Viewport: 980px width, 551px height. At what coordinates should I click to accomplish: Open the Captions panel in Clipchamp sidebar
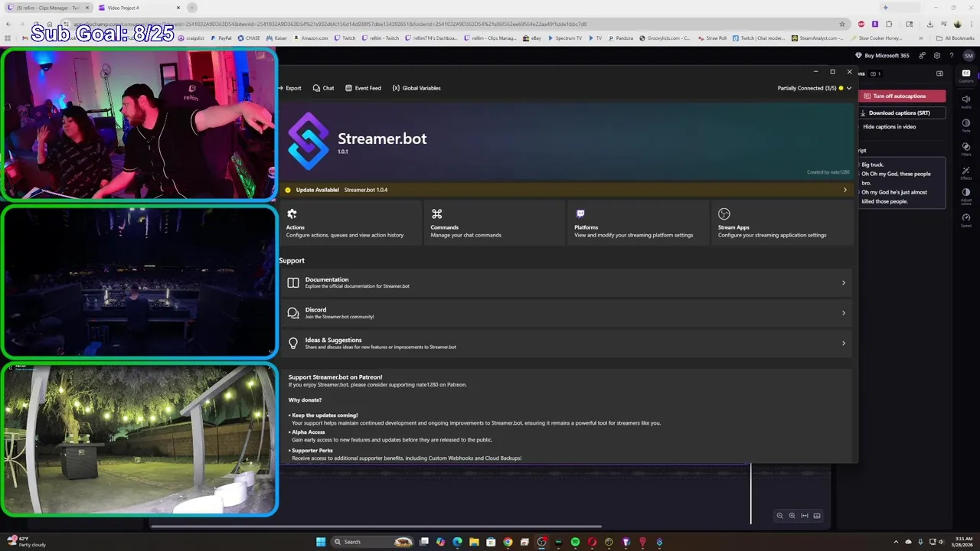966,76
